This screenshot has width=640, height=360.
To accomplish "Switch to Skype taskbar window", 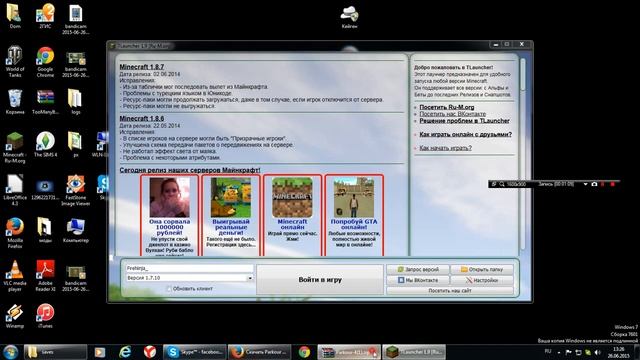I will coord(195,352).
